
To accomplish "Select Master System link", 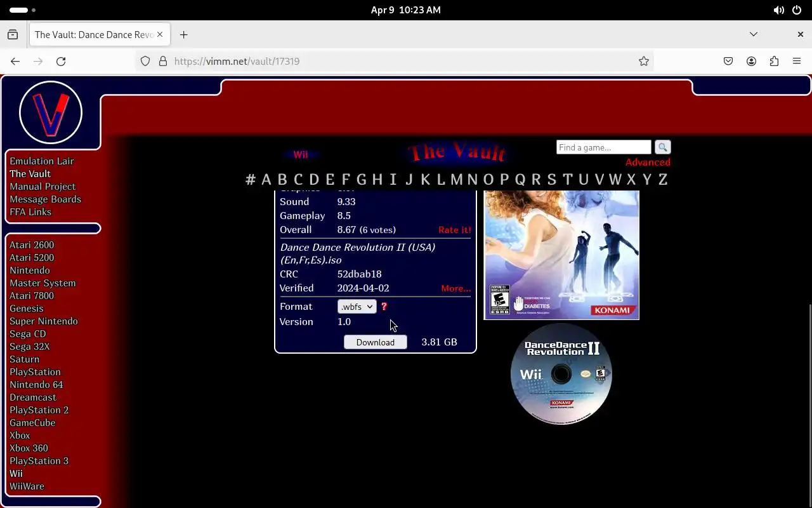I will coord(43,283).
